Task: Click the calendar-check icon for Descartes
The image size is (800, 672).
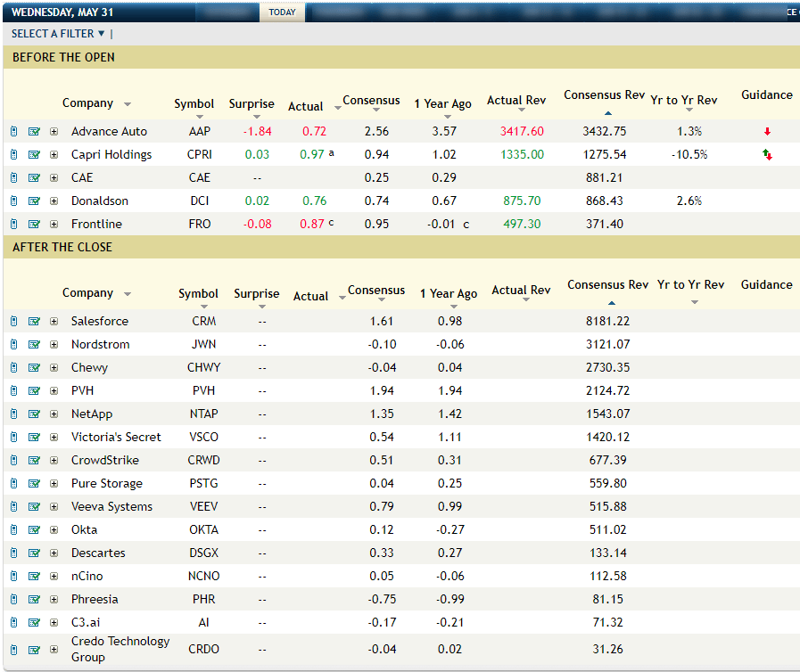Action: 34,553
